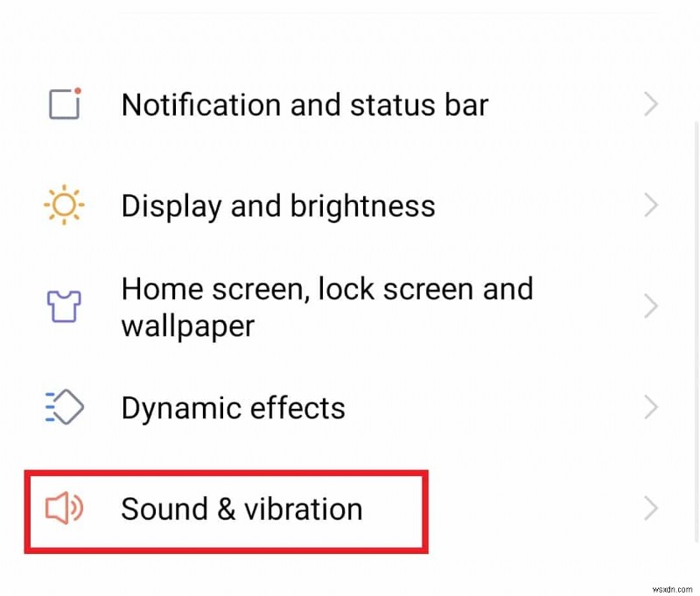This screenshot has height=596, width=700.
Task: Click the Display and brightness label
Action: click(x=278, y=205)
